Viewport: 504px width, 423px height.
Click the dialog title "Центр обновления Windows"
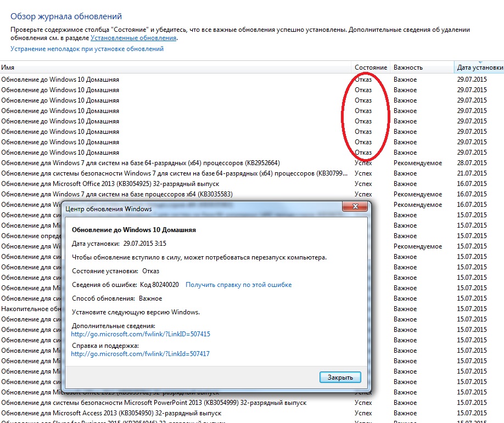[108, 209]
